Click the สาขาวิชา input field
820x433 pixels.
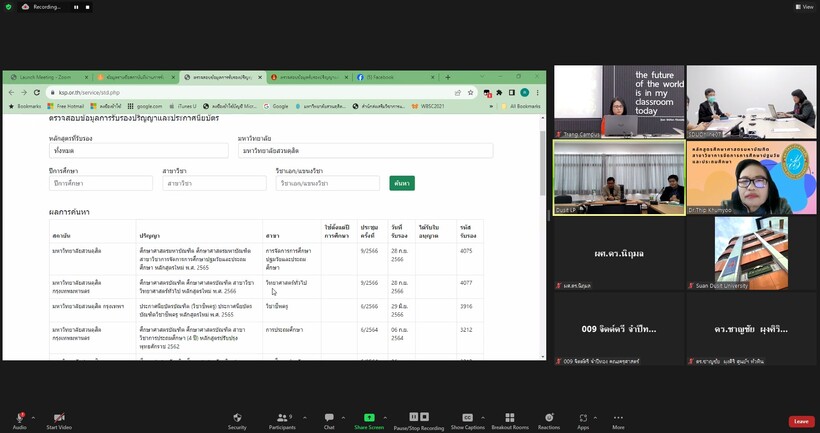[214, 184]
